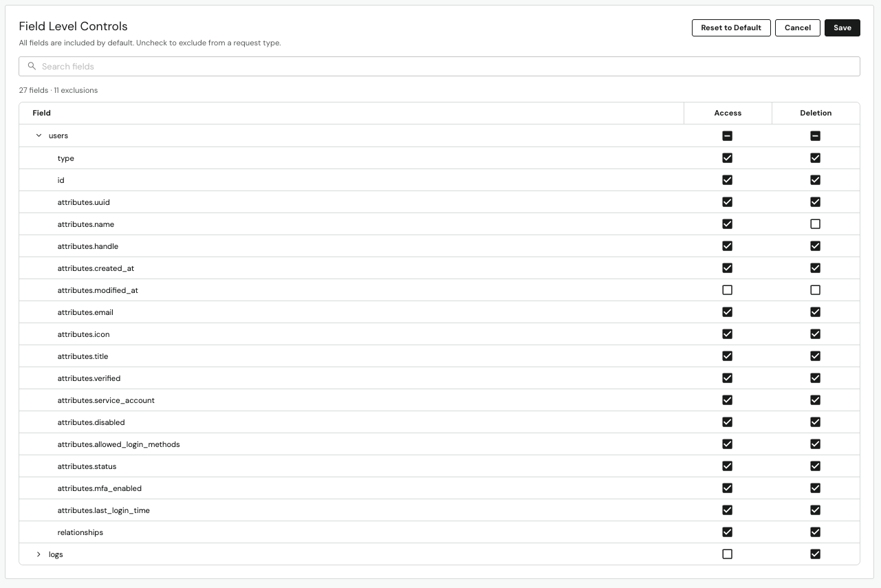Enable Deletion for attributes.modified_at
This screenshot has height=588, width=881.
click(x=816, y=290)
